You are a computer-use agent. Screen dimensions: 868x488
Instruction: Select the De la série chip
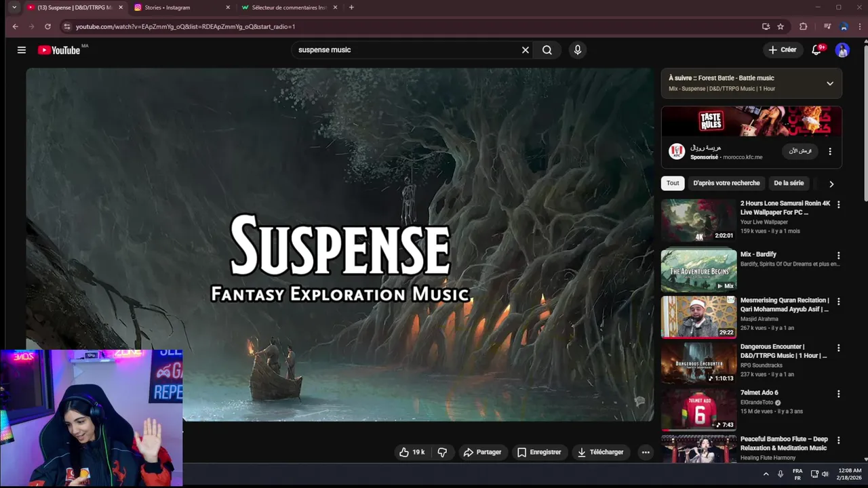tap(789, 183)
